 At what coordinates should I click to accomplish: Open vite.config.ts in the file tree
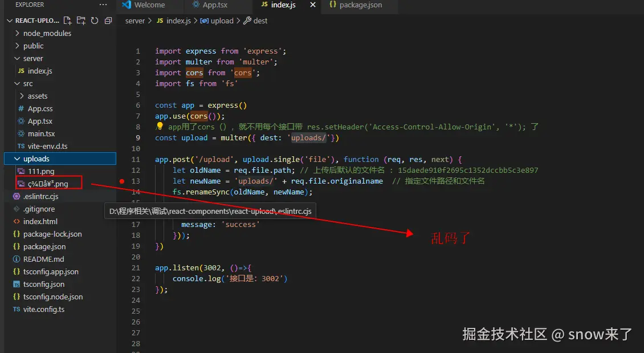pos(43,310)
